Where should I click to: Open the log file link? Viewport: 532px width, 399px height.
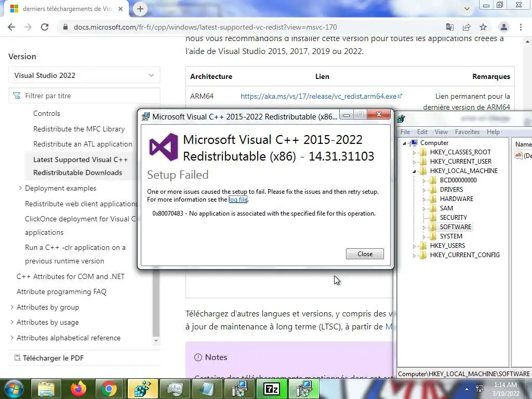coord(238,199)
